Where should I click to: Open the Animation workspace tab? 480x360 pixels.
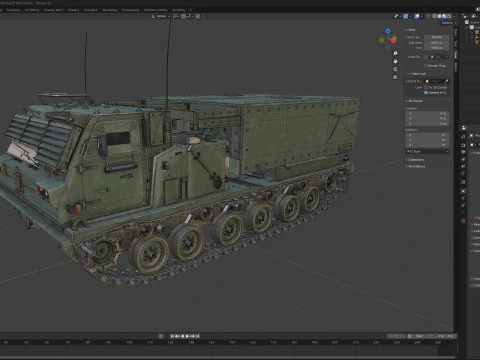point(91,10)
